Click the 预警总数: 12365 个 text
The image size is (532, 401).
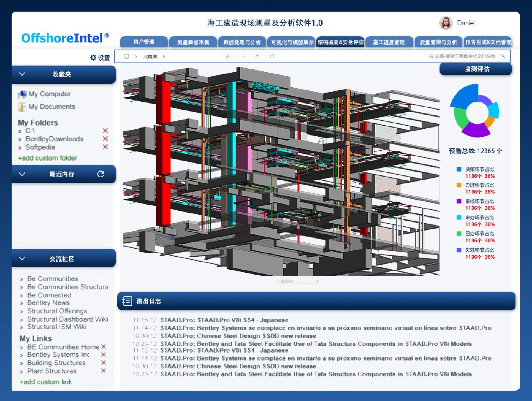coord(475,151)
